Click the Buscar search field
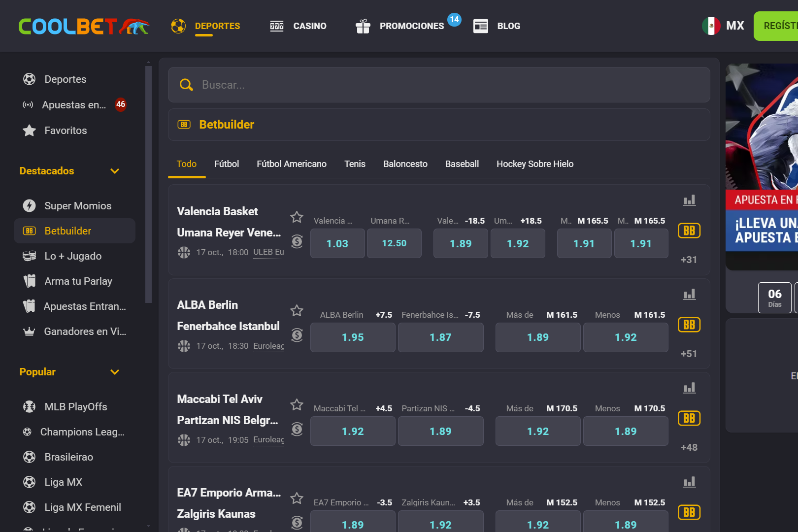Viewport: 798px width, 532px height. (439, 85)
